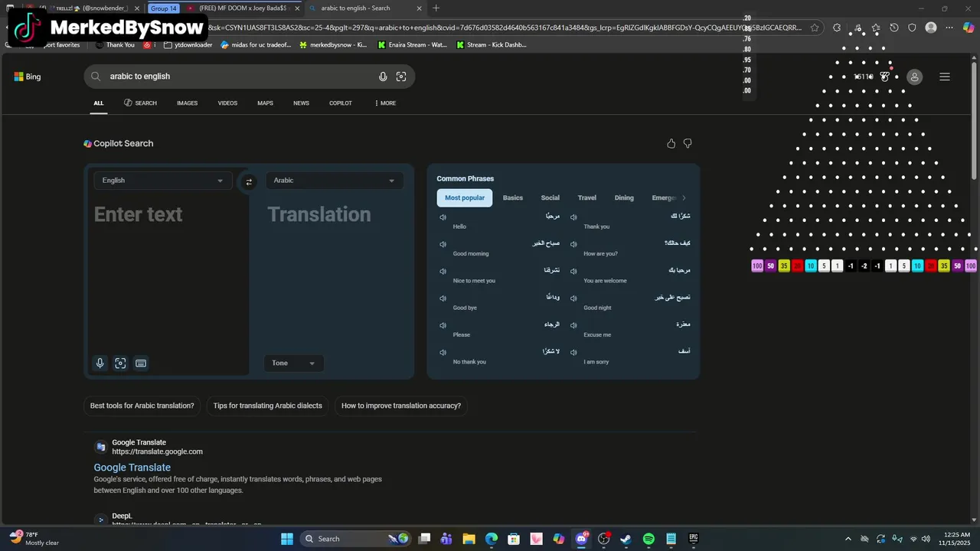Select the Basics phrases tab
This screenshot has width=980, height=551.
pyautogui.click(x=513, y=197)
